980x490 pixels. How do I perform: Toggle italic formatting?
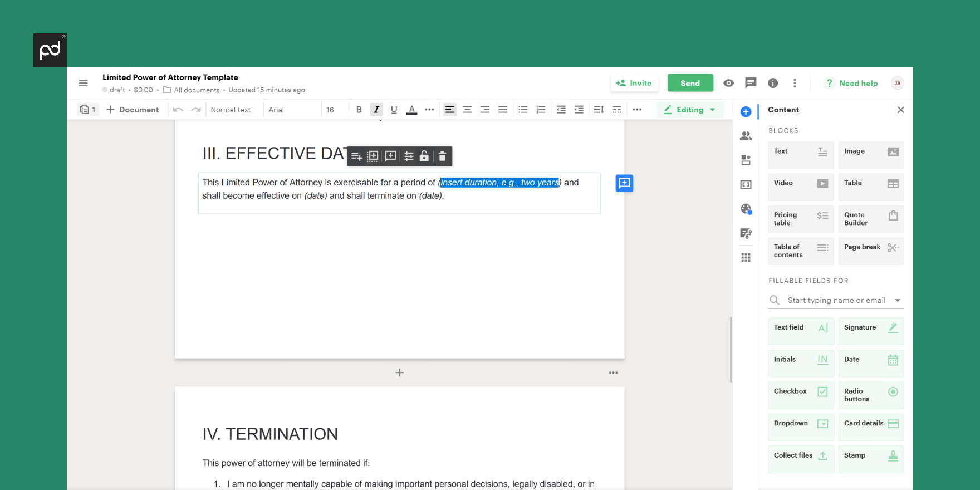coord(376,110)
